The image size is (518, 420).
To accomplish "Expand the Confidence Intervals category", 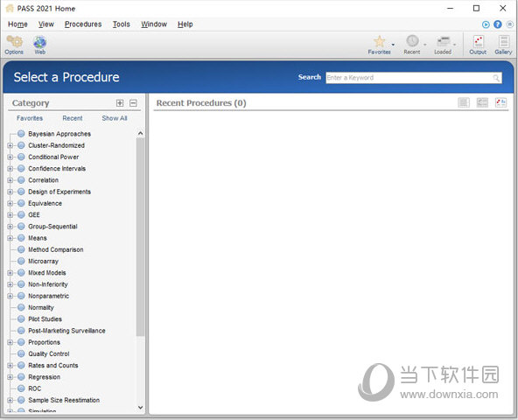I will coord(10,169).
